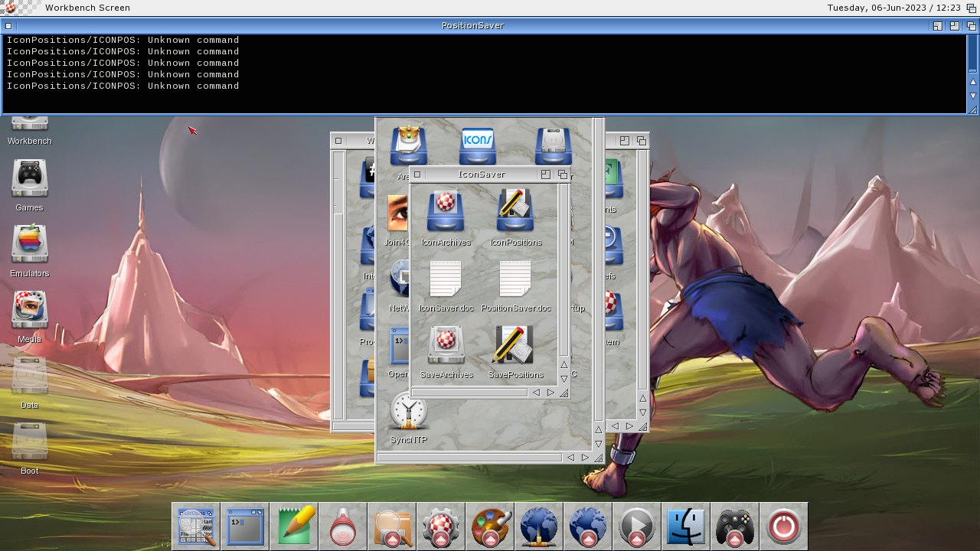Close the IconSaver window

[417, 174]
